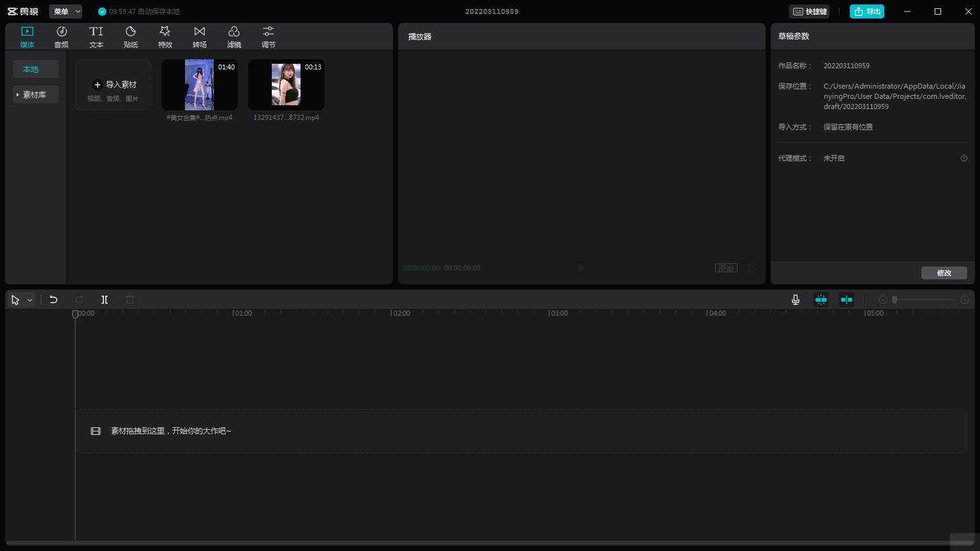The width and height of the screenshot is (980, 551).
Task: Jump to 01:00 on the timeline ruler
Action: click(242, 313)
